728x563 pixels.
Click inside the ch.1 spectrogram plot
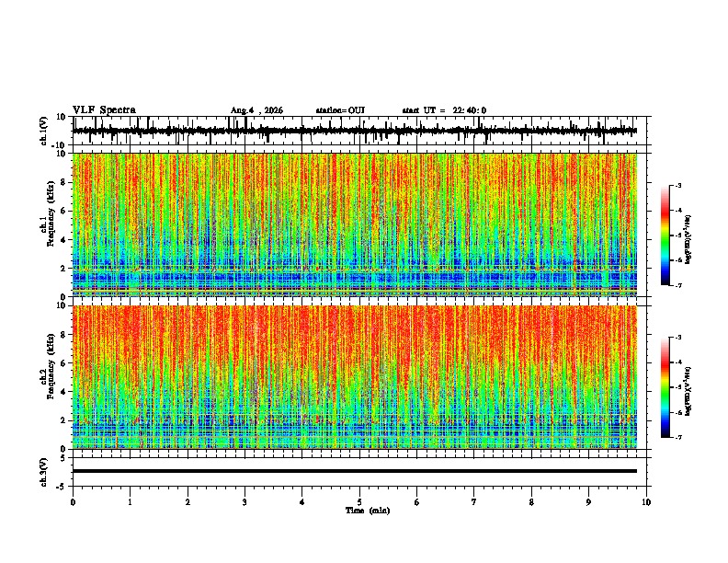click(x=355, y=224)
